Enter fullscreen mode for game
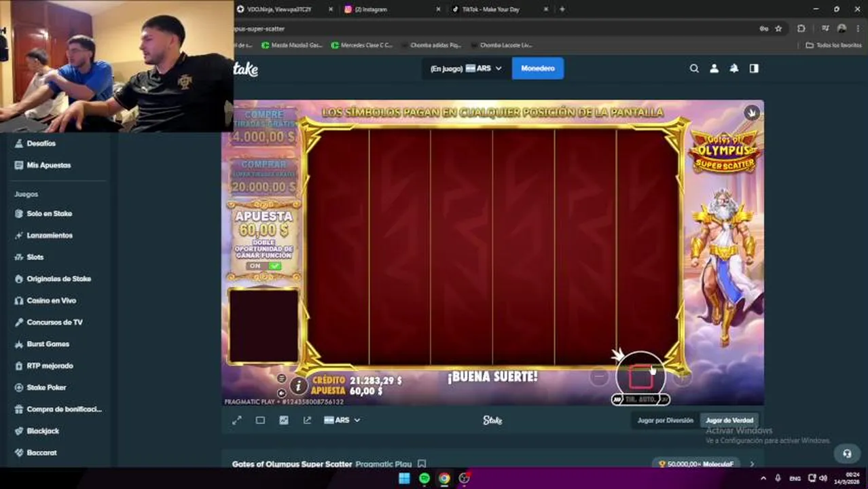 tap(236, 420)
